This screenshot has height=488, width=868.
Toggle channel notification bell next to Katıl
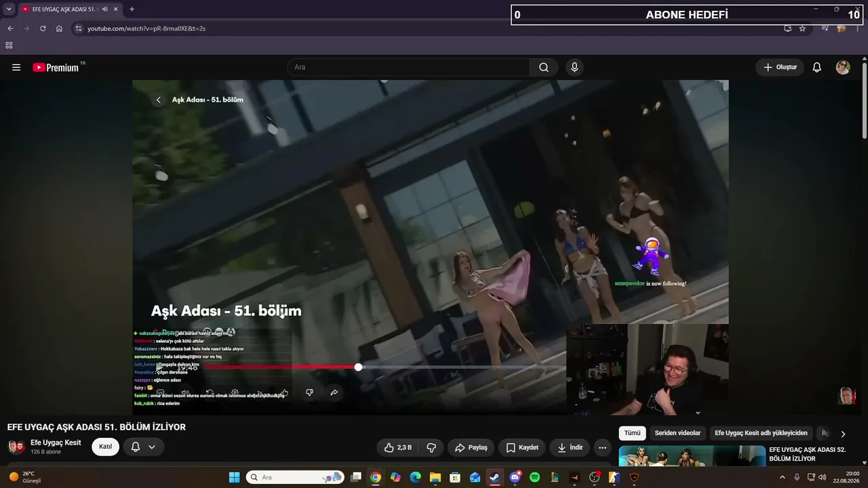click(x=135, y=447)
